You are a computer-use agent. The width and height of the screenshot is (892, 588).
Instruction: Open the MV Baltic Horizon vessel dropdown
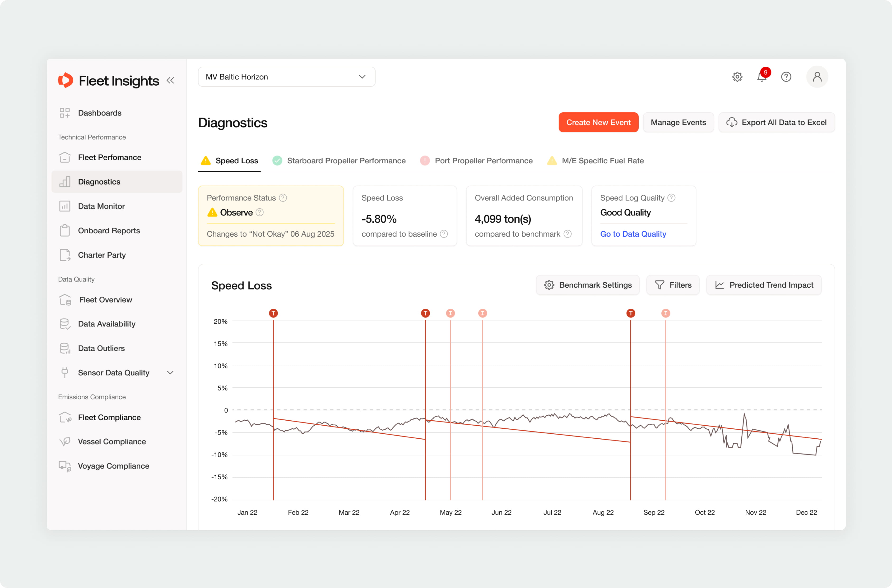[x=287, y=77]
